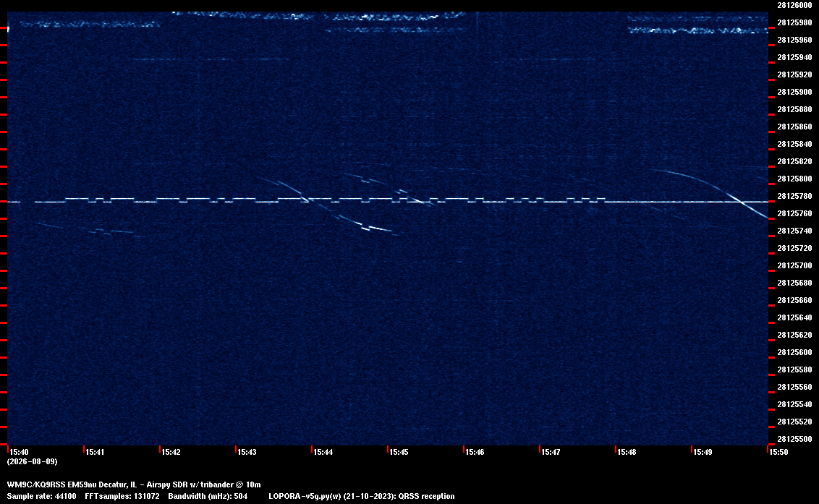Click the 28125880 frequency label
819x504 pixels.
[794, 109]
